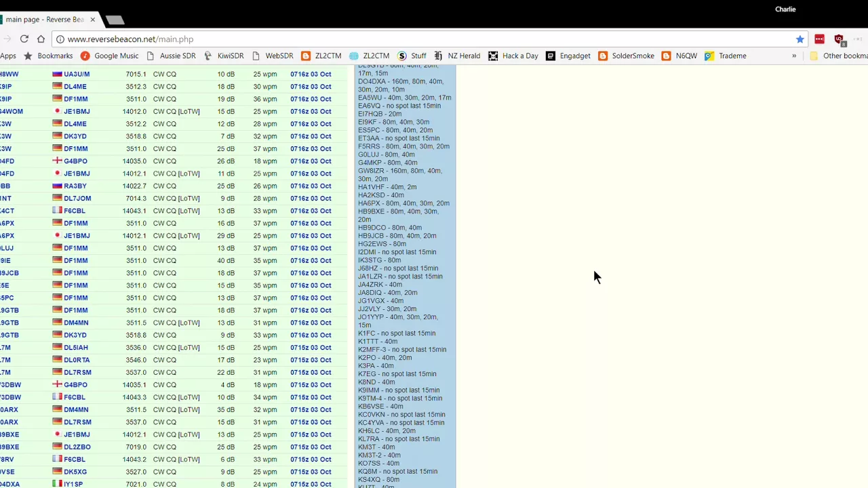The image size is (868, 488).
Task: Show hidden bookmarks with the » chevron
Action: click(794, 56)
